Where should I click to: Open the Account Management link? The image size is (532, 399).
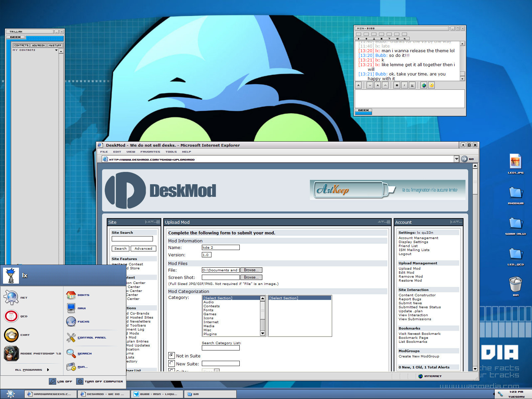pyautogui.click(x=418, y=238)
